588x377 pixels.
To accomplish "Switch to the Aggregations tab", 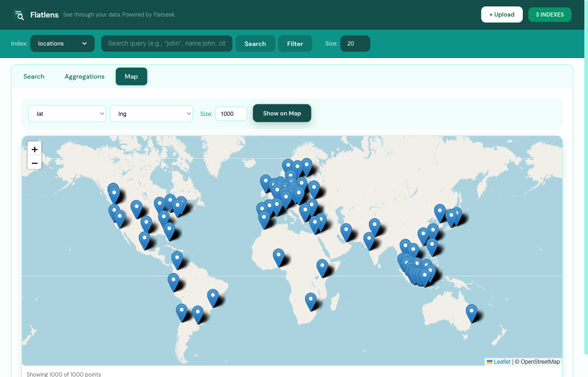I will pos(85,76).
